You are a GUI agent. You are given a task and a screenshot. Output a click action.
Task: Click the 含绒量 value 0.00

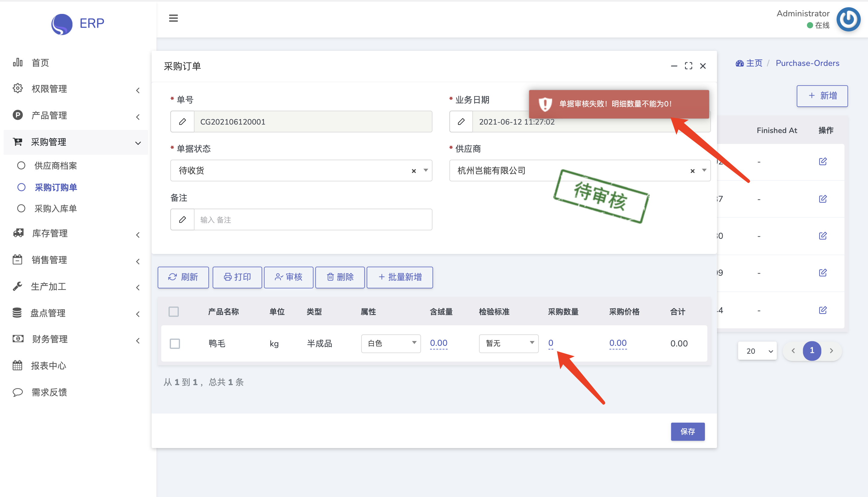[439, 343]
